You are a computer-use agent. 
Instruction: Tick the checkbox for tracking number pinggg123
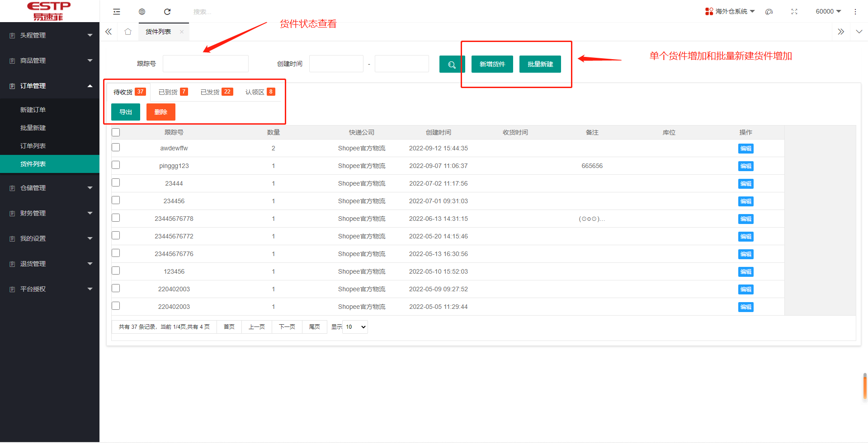pos(116,165)
